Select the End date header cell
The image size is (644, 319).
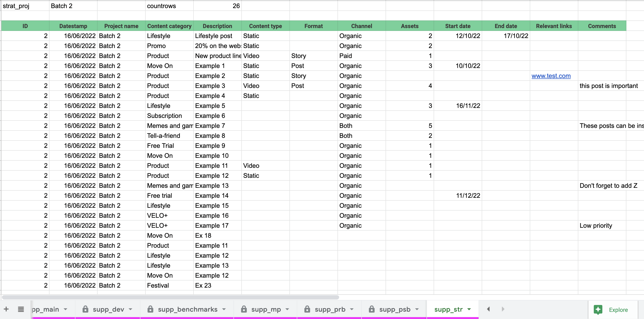point(506,26)
